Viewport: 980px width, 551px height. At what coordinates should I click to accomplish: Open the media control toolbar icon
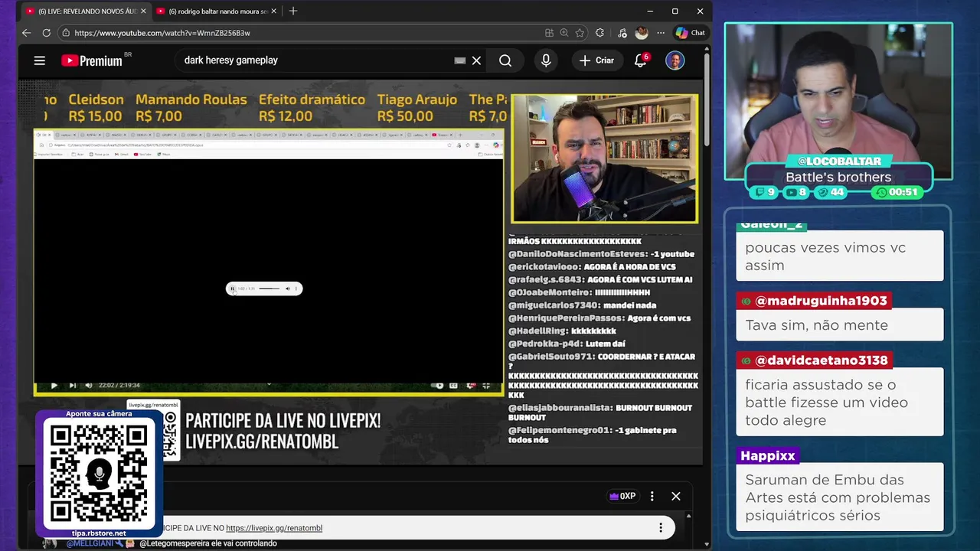pos(622,33)
